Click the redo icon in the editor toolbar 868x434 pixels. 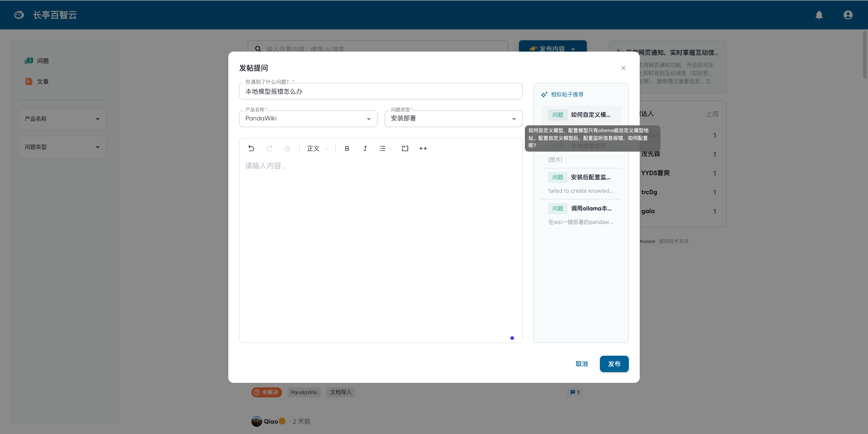click(269, 148)
